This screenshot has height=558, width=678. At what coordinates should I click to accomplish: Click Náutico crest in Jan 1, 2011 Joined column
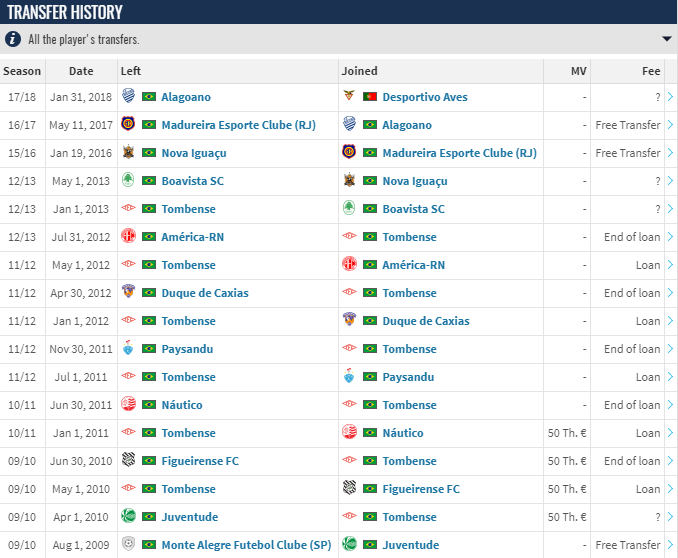pos(349,432)
